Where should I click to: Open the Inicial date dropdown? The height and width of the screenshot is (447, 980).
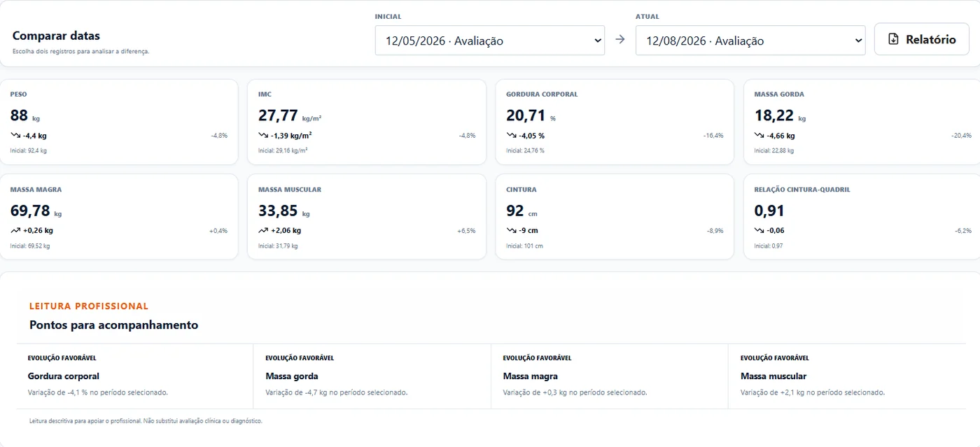click(489, 41)
